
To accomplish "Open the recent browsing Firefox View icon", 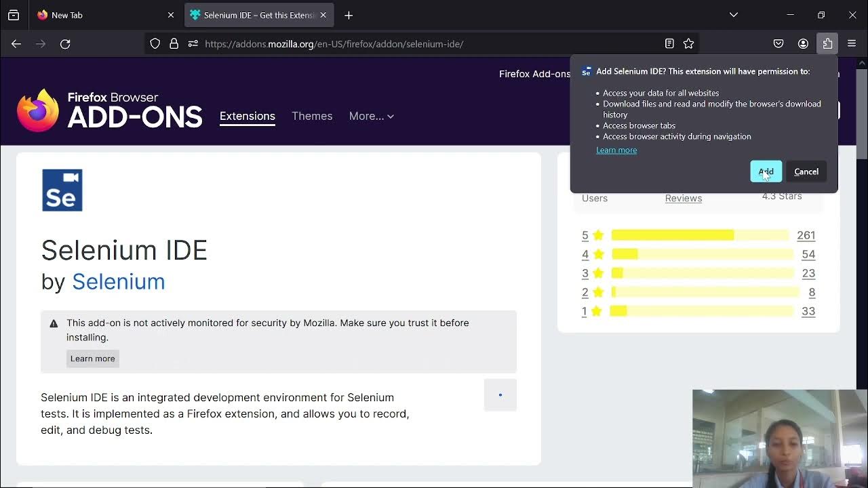I will 14,15.
